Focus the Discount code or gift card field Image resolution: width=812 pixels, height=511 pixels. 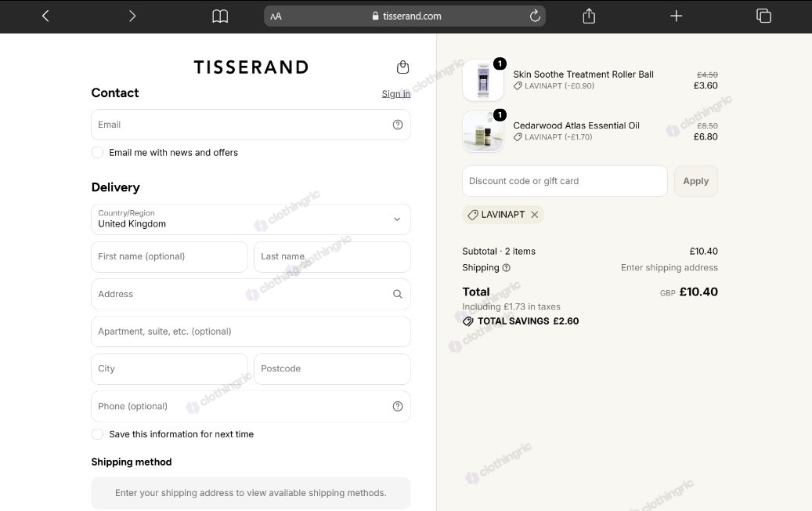coord(565,181)
